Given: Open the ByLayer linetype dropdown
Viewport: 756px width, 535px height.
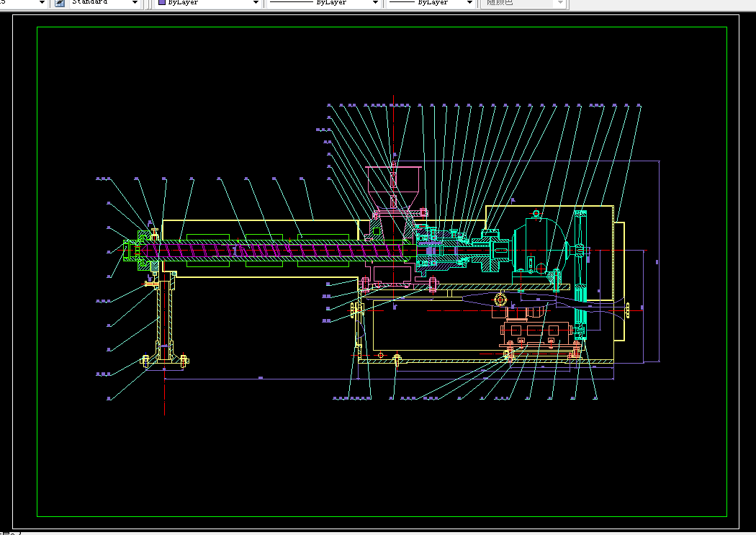Looking at the screenshot, I should [375, 3].
